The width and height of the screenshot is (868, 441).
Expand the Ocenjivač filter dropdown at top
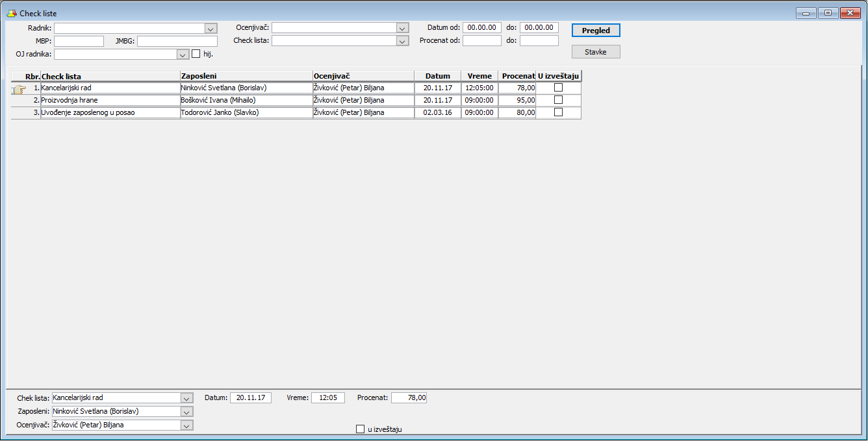[x=403, y=28]
